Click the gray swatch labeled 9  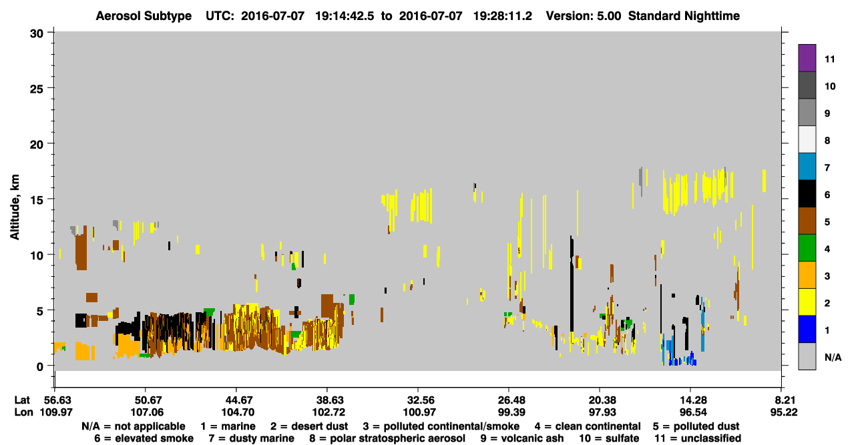(x=808, y=112)
